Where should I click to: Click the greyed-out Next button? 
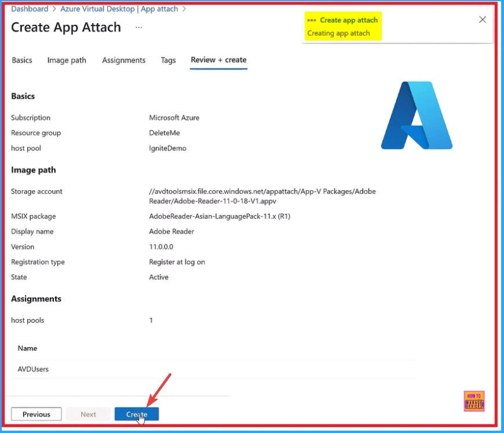[x=88, y=414]
